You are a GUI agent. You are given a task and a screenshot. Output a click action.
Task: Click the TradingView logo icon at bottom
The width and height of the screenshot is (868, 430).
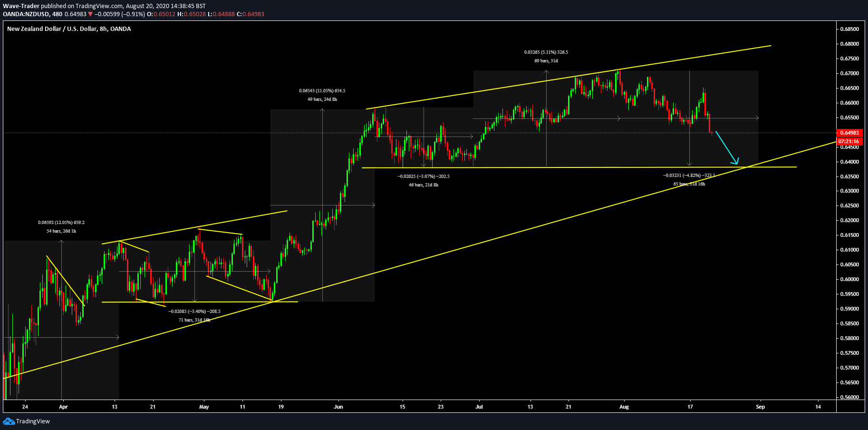click(9, 421)
